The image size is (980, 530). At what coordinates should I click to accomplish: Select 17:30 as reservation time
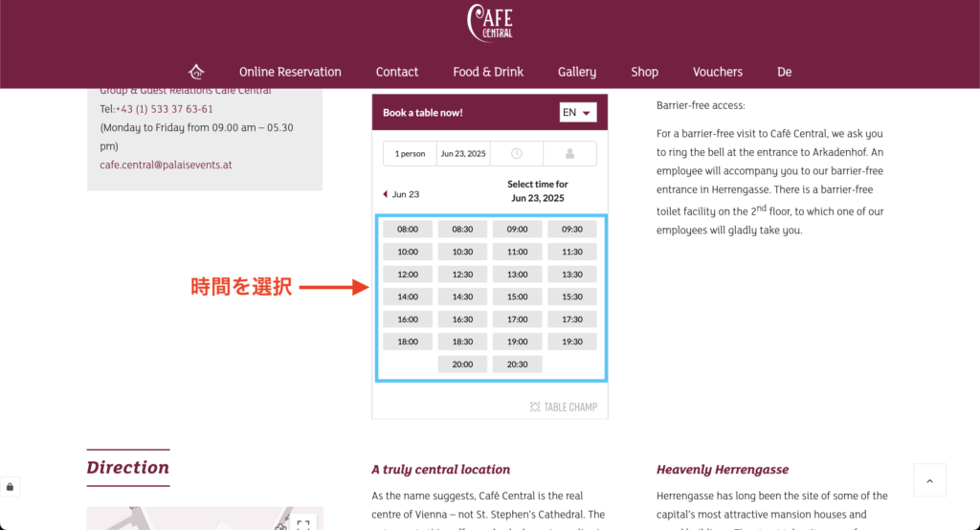pos(572,320)
